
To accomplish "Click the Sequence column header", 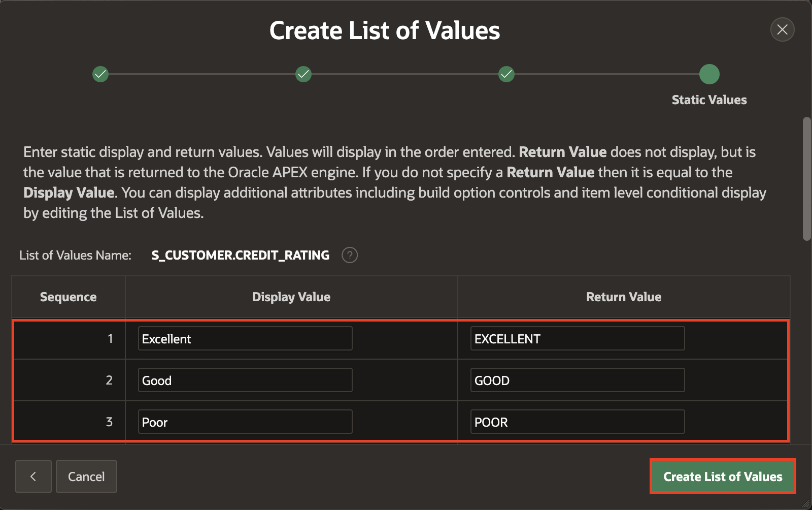I will [x=69, y=297].
